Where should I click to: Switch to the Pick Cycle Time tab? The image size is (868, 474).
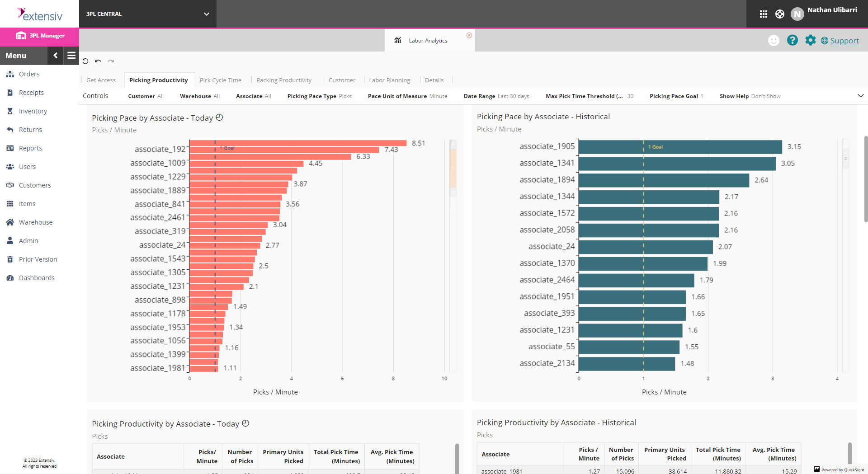221,80
